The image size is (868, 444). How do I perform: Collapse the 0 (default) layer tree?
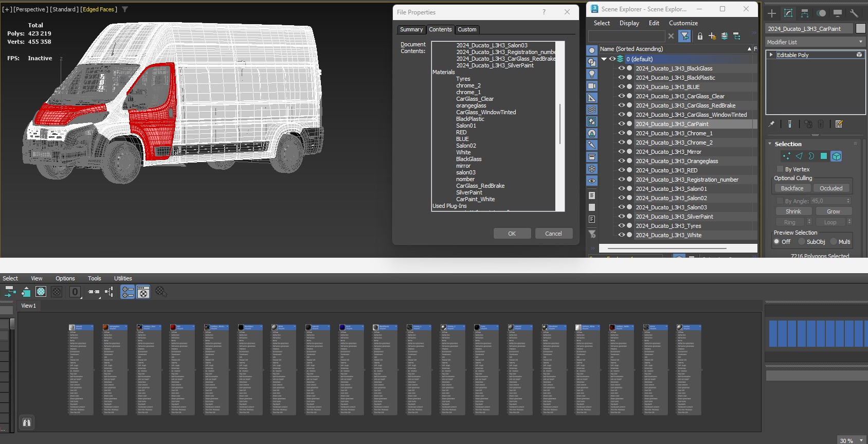(604, 59)
